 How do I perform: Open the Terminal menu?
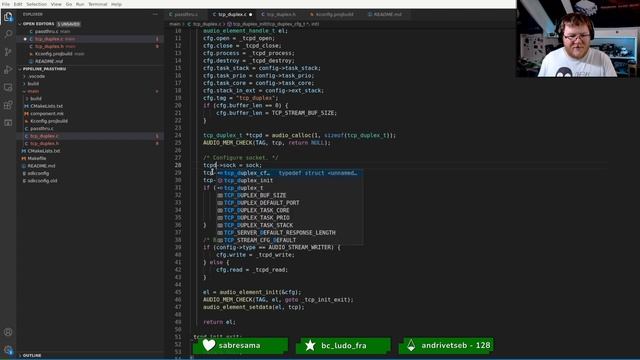point(98,4)
